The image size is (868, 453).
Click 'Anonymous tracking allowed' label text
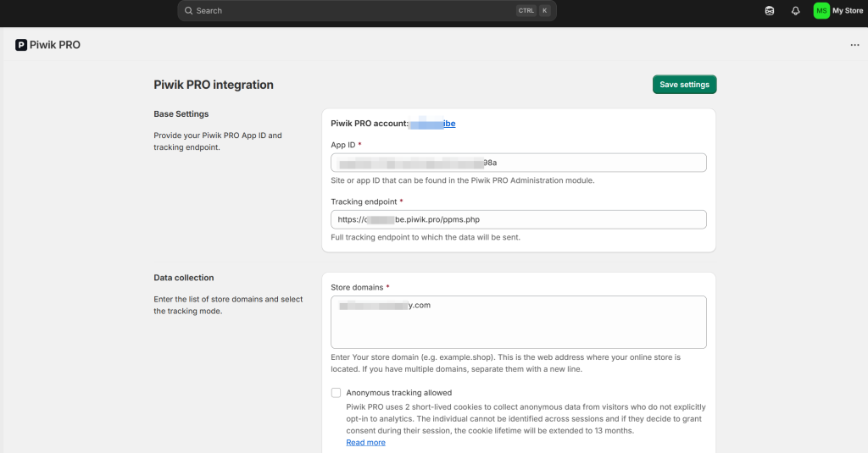[x=399, y=393]
